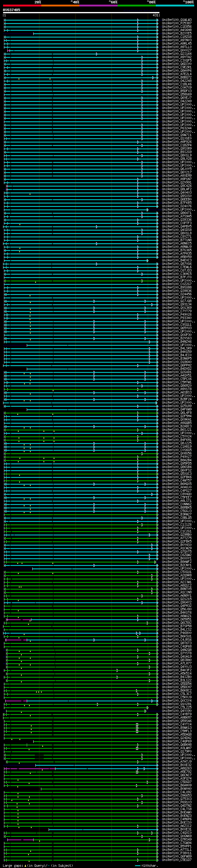Select label UniRef100_A9P926
This screenshot has width=197, height=868.
point(177,142)
